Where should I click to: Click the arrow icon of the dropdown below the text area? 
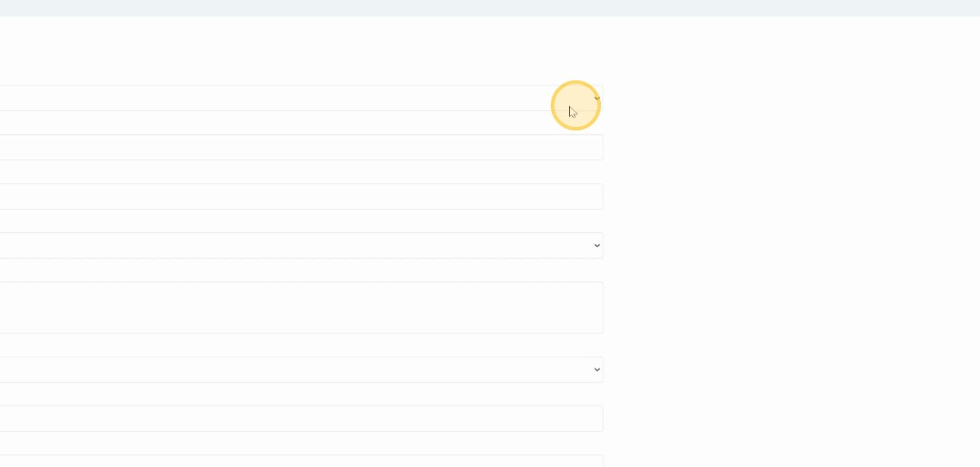(597, 370)
